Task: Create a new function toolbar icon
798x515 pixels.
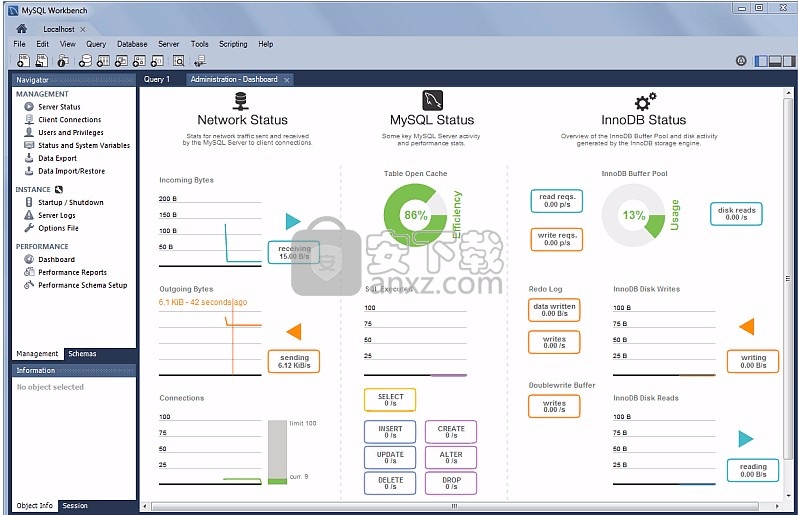Action: point(157,61)
